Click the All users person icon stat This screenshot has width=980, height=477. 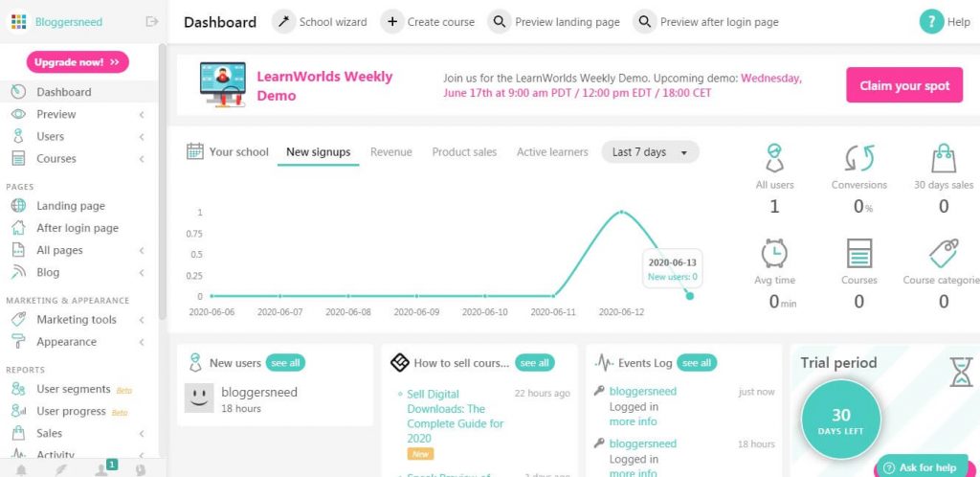tap(774, 158)
